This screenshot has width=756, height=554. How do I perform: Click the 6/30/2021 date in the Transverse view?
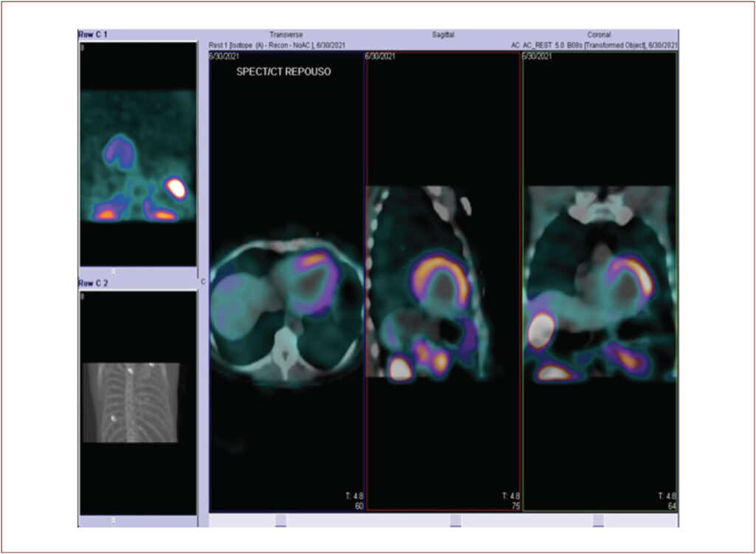pyautogui.click(x=224, y=56)
